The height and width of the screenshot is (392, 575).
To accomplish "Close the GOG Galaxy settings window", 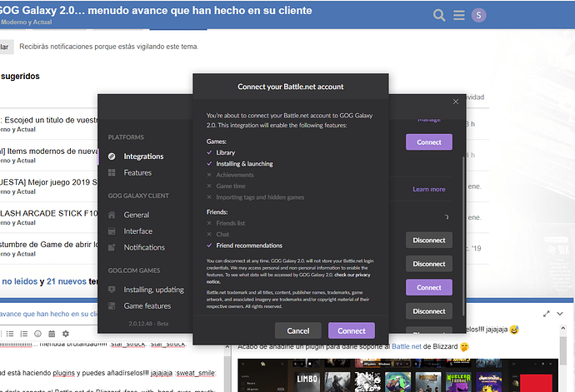I will (x=456, y=102).
